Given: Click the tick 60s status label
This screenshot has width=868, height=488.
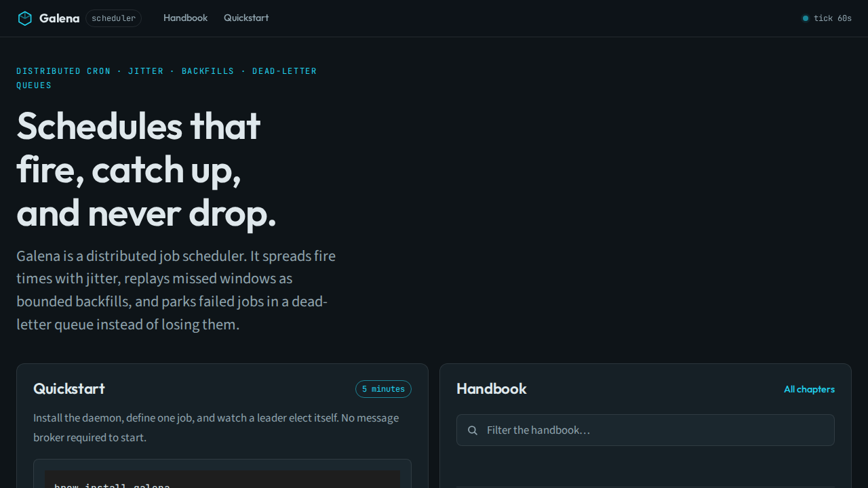Looking at the screenshot, I should click(833, 18).
